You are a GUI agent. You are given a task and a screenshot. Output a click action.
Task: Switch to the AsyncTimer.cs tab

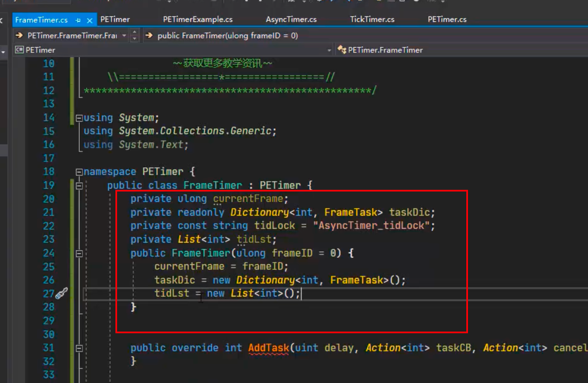(291, 20)
